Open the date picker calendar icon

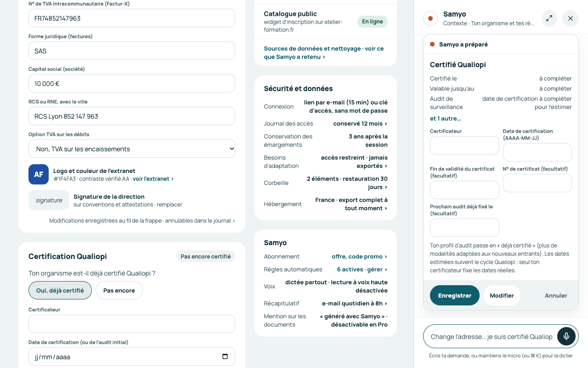225,356
